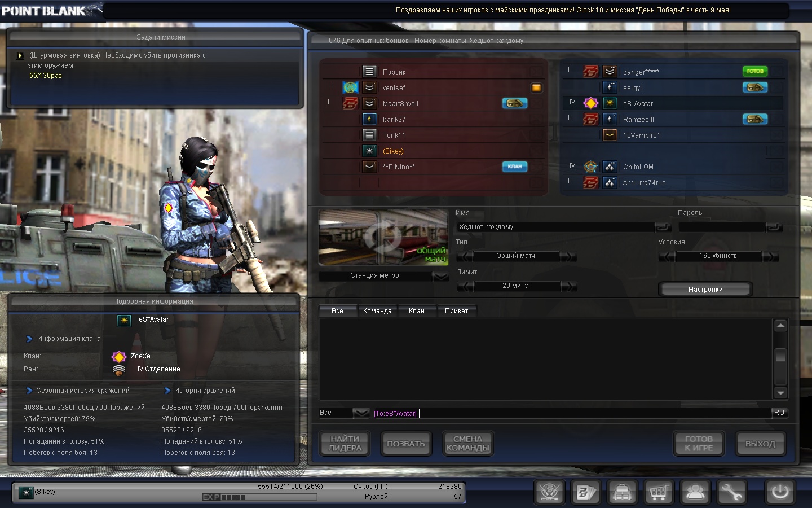The height and width of the screenshot is (508, 812).
Task: Click left arrow of 160 убийств condition selector
Action: coord(667,256)
